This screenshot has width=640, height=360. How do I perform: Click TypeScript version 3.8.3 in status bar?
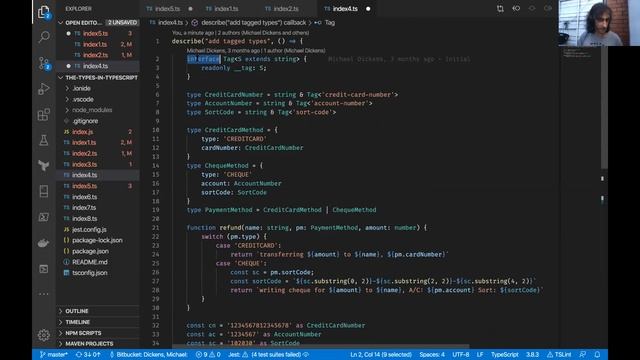532,354
